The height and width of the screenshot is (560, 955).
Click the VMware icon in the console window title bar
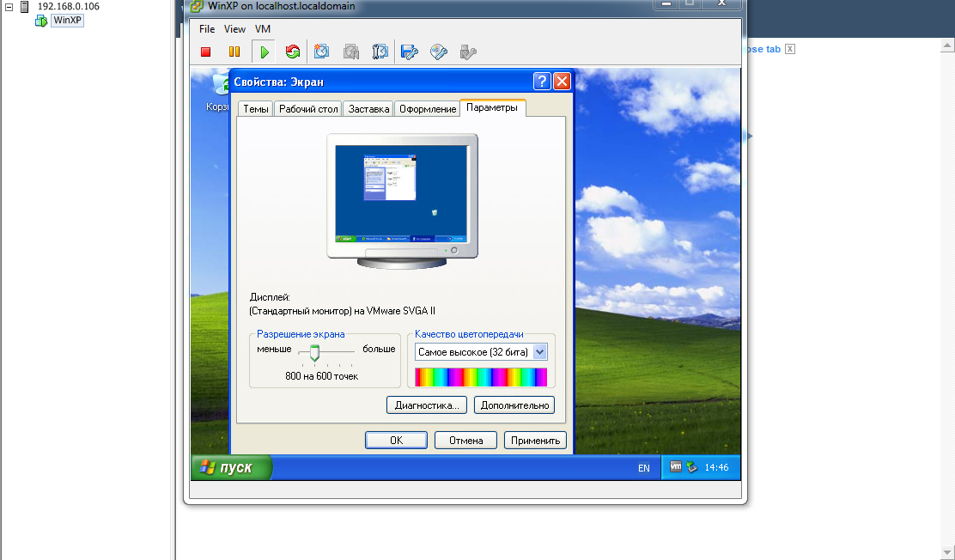pyautogui.click(x=197, y=7)
